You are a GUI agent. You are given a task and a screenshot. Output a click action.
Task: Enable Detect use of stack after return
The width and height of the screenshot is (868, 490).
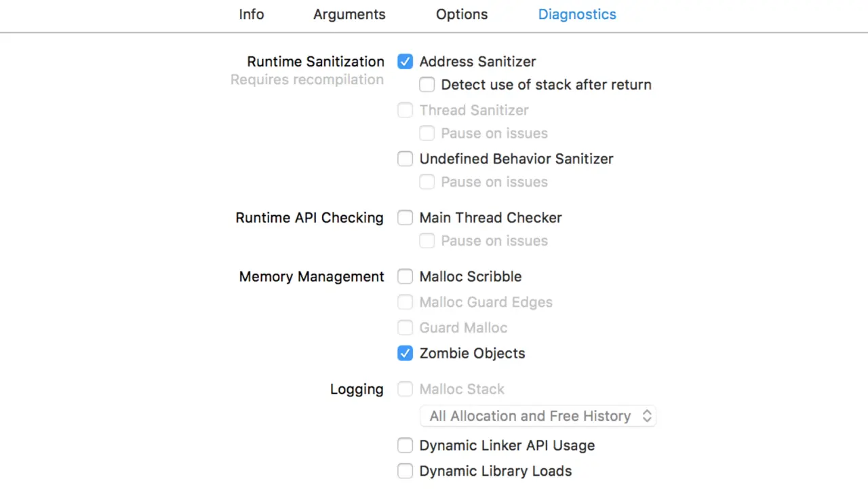click(x=427, y=85)
